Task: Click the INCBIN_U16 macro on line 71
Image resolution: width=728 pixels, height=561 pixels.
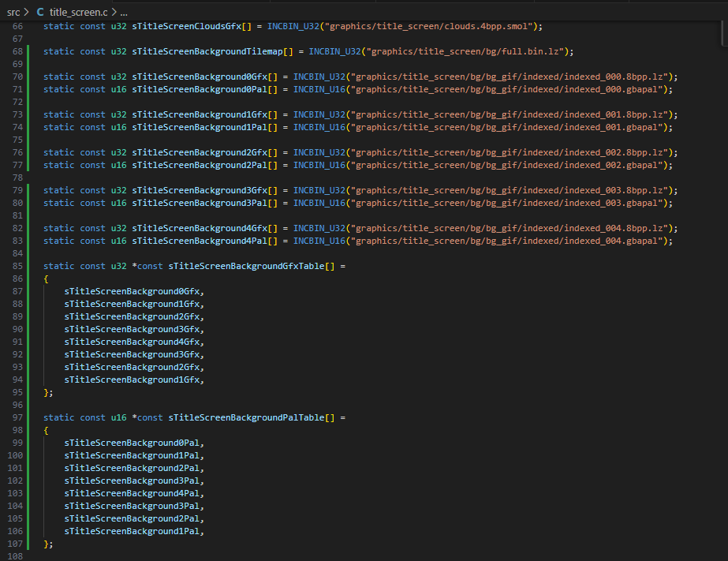Action: pyautogui.click(x=319, y=89)
